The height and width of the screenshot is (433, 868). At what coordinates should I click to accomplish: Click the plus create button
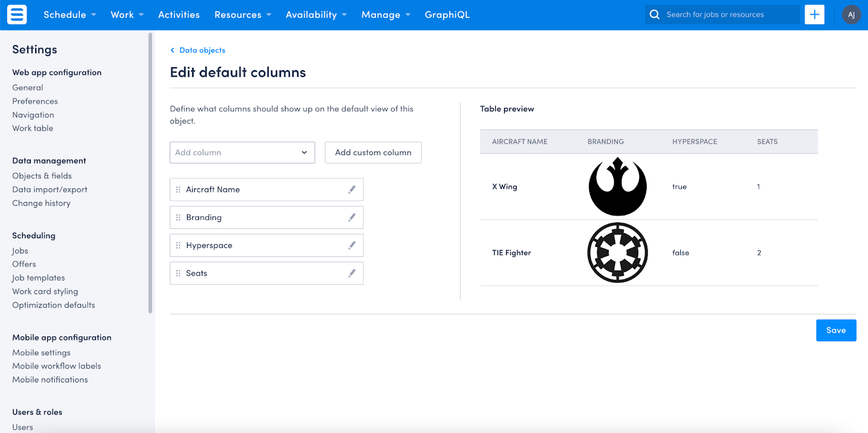(x=814, y=15)
